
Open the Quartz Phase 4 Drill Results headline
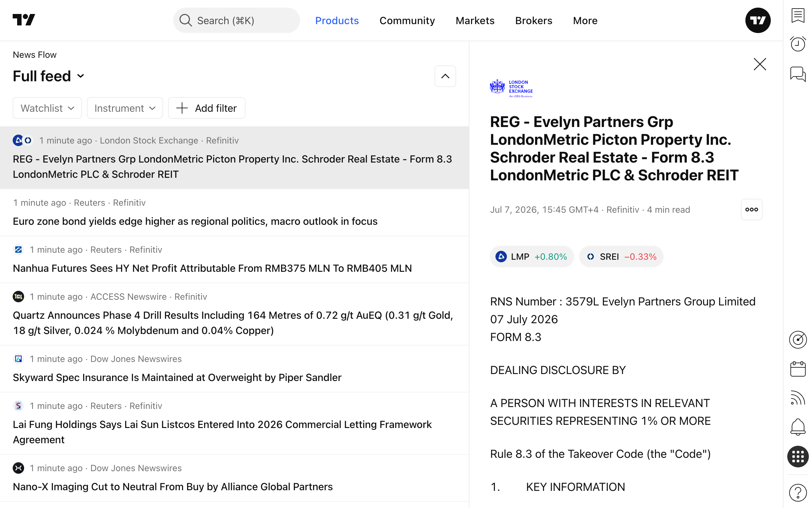coord(233,323)
